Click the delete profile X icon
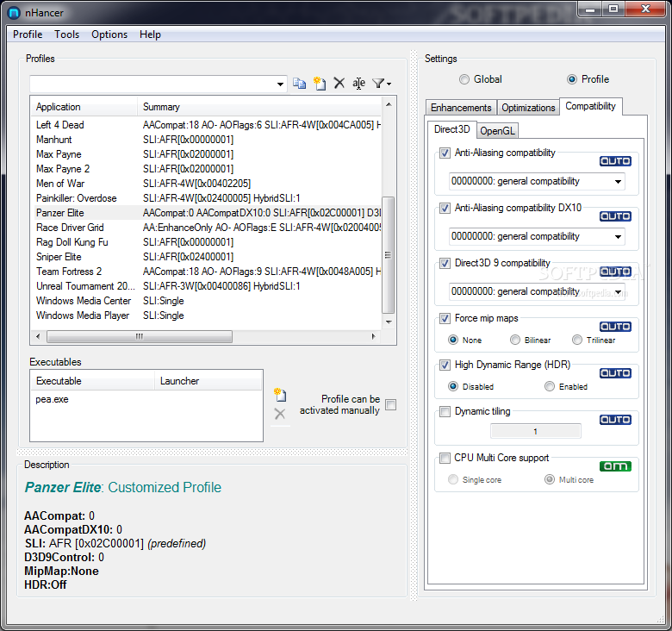Screen dimensions: 672x631 point(339,83)
